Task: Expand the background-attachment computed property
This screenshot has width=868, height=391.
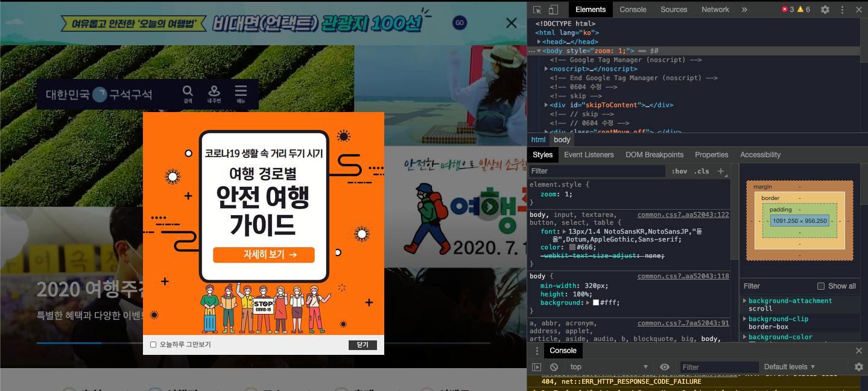Action: coord(745,301)
